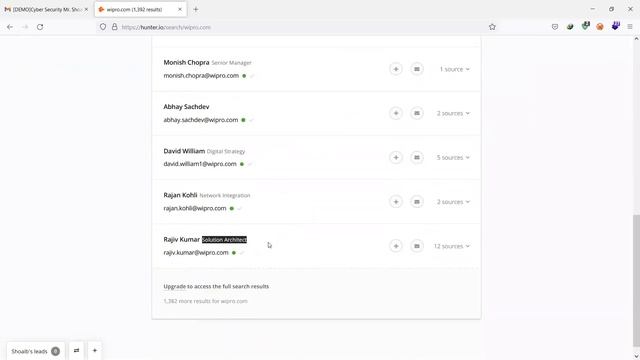
Task: Add Rajan Kohli as a lead
Action: tap(396, 202)
